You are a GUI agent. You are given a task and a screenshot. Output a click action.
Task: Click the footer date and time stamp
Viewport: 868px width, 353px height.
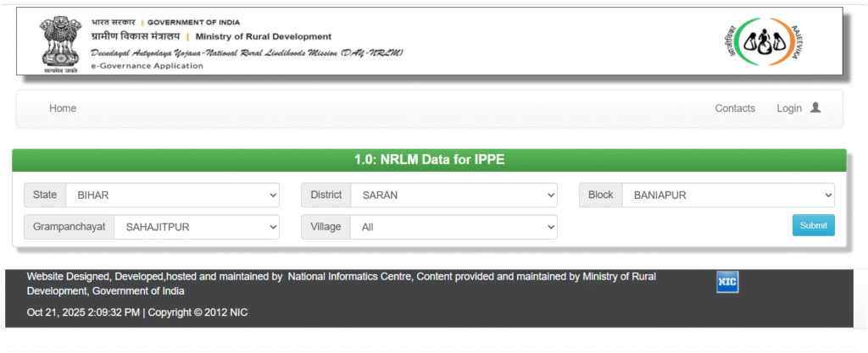(83, 312)
